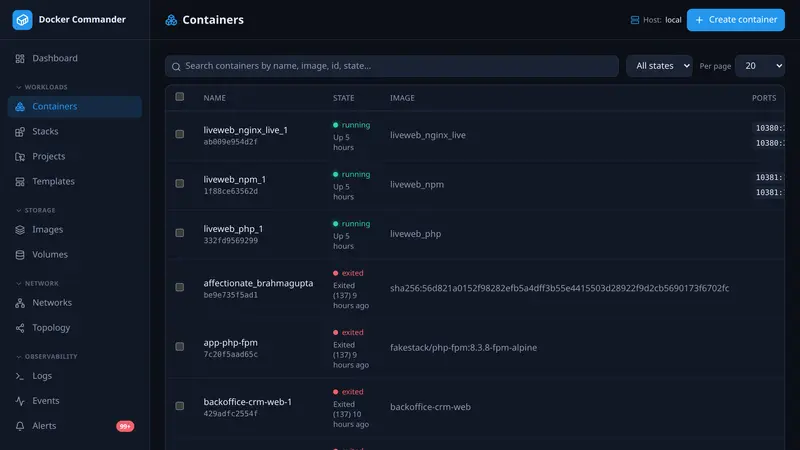Click the backoffice-crm-web image name

coord(430,407)
